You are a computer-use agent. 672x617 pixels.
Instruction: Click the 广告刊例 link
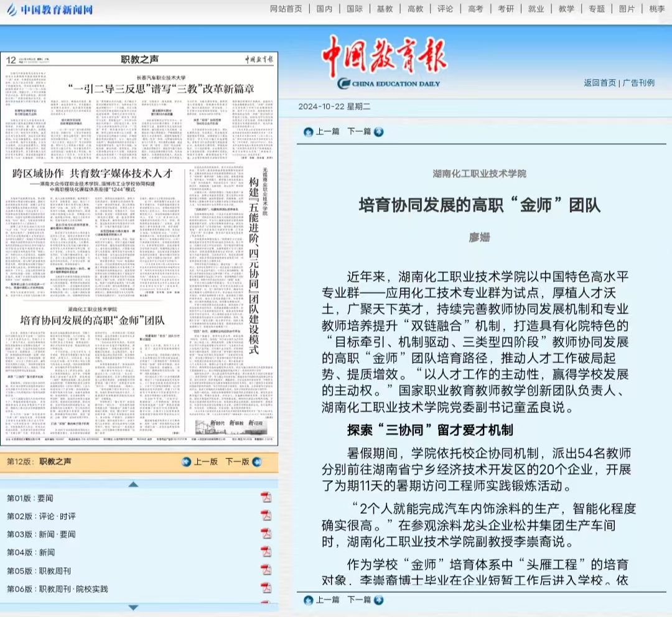638,83
